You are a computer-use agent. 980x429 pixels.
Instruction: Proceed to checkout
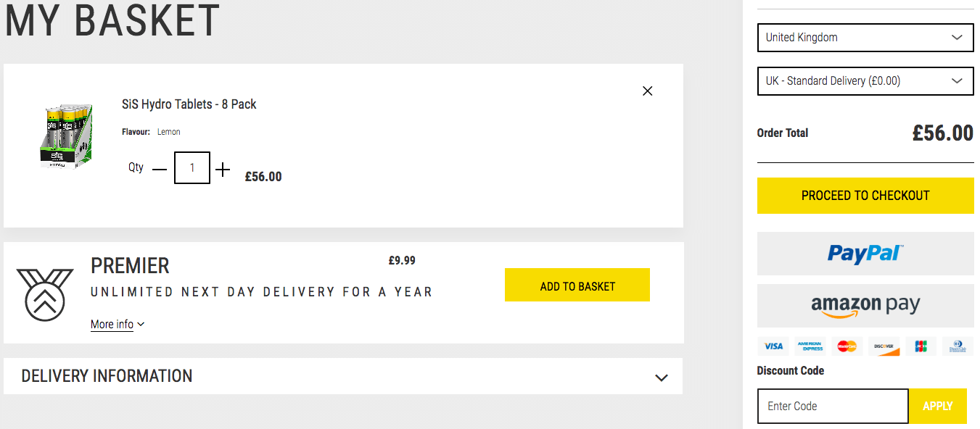pos(865,196)
